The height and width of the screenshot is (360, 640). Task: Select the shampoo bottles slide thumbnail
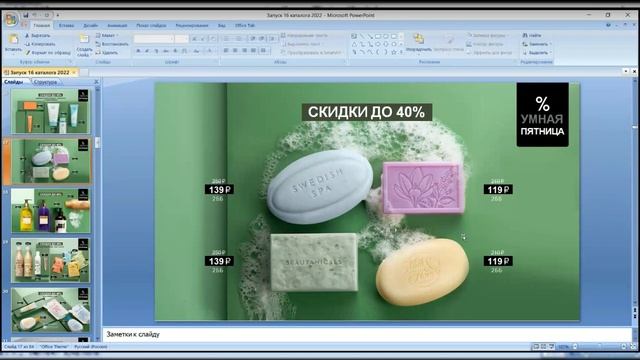tap(51, 211)
